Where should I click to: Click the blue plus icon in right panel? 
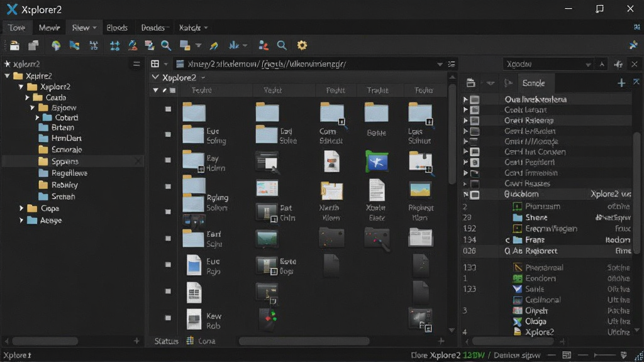[621, 84]
